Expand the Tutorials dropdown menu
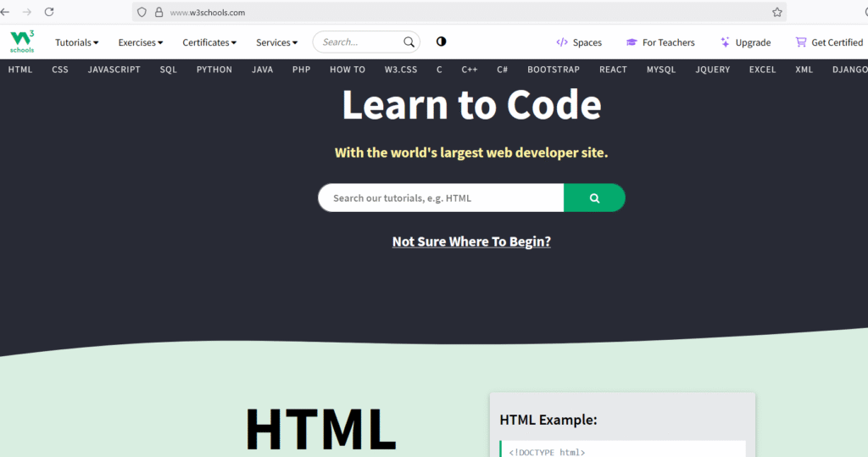 pos(77,42)
